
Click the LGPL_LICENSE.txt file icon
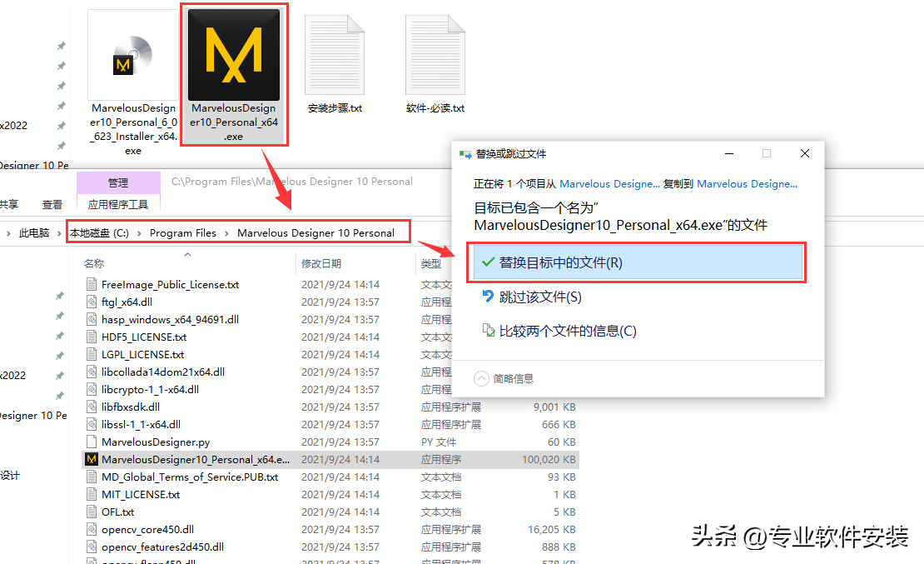(x=92, y=355)
